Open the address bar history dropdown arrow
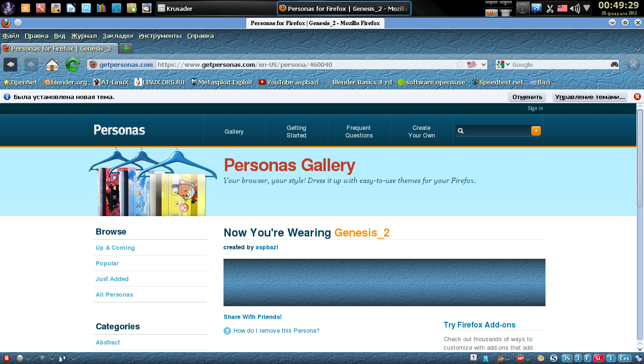This screenshot has height=364, width=644. coord(483,64)
